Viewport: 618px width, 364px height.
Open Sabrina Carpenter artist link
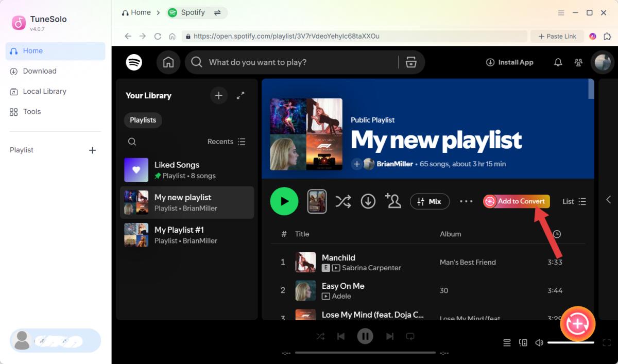(x=371, y=268)
